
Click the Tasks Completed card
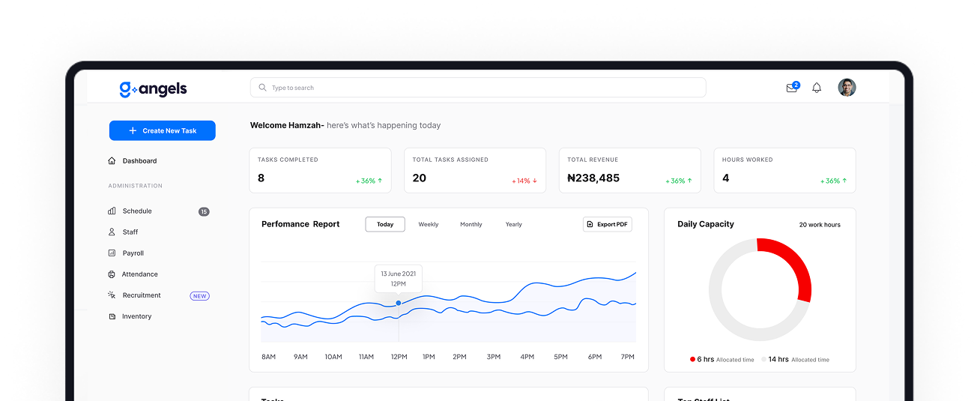point(321,170)
